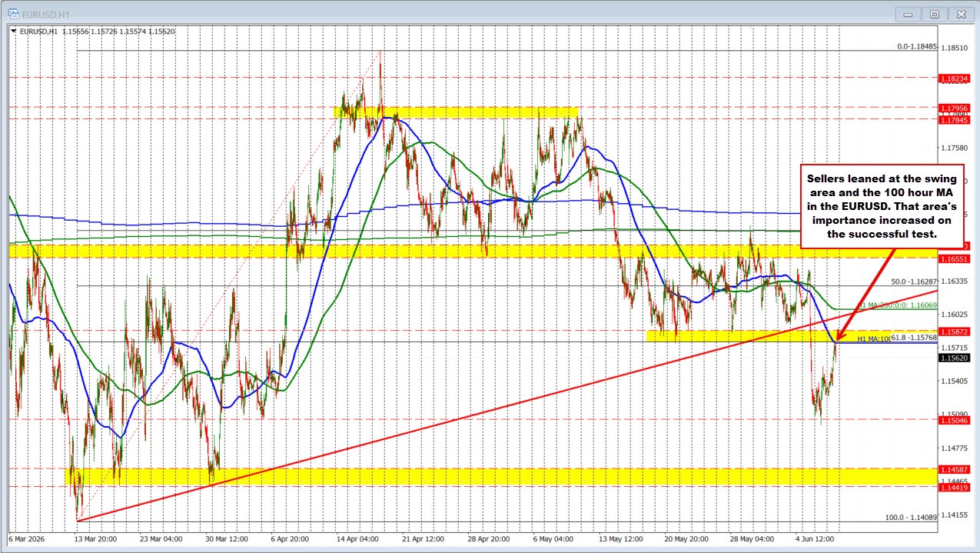Click the price scale value 1.17580
Screen dimensions: 980x553
point(955,148)
